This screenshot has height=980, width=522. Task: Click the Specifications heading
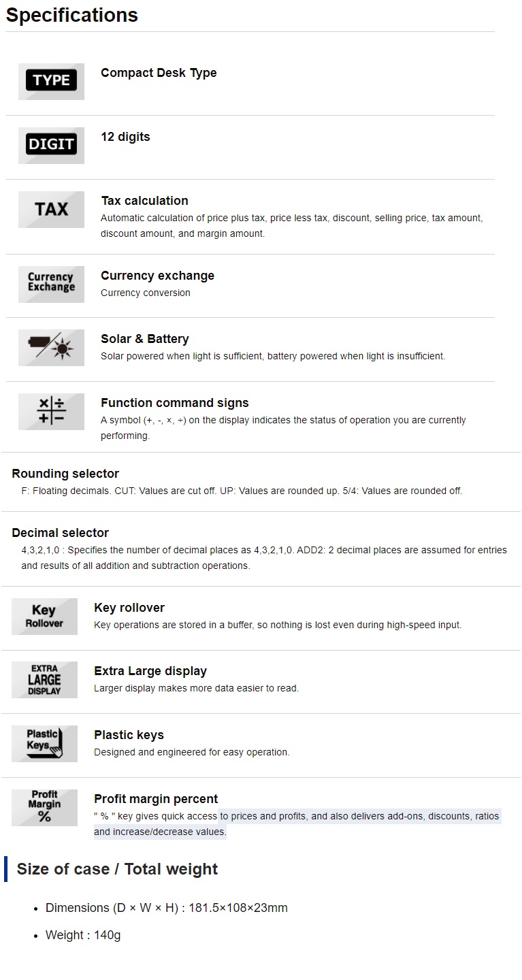point(72,15)
